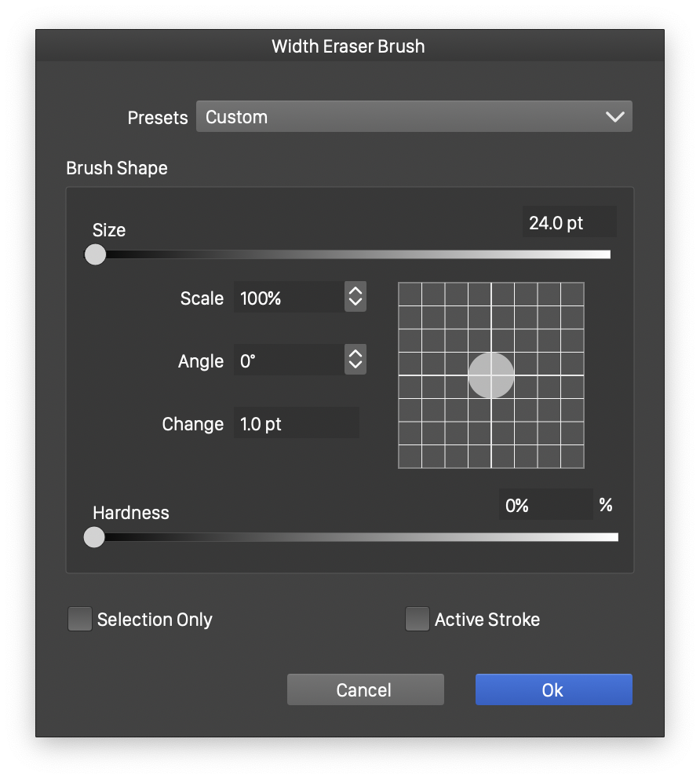Image resolution: width=700 pixels, height=779 pixels.
Task: Click the Hardness percentage input field
Action: coord(545,506)
